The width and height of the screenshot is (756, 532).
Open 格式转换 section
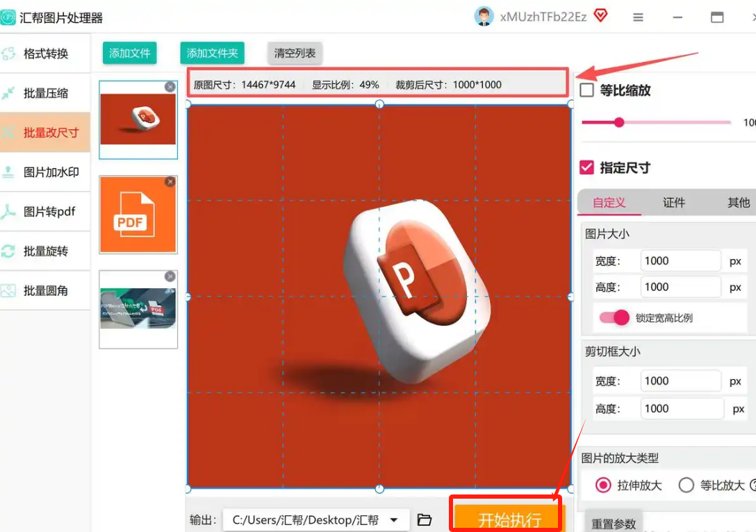45,53
